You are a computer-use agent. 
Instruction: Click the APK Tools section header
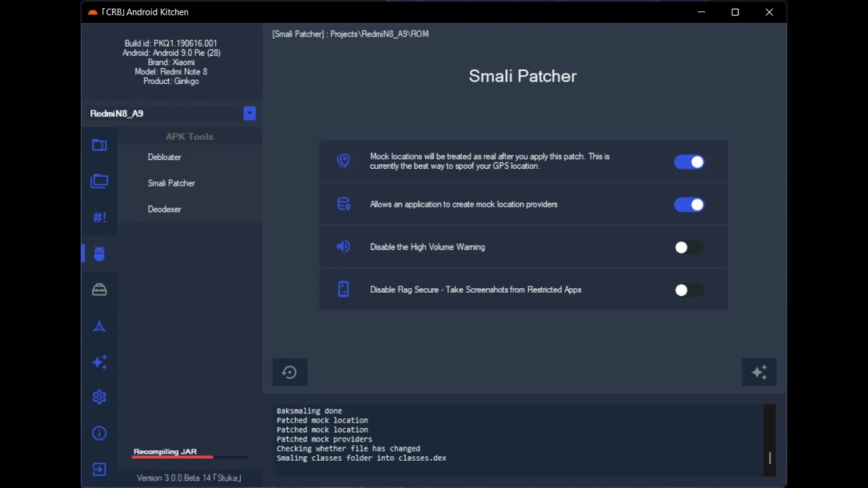coord(189,137)
